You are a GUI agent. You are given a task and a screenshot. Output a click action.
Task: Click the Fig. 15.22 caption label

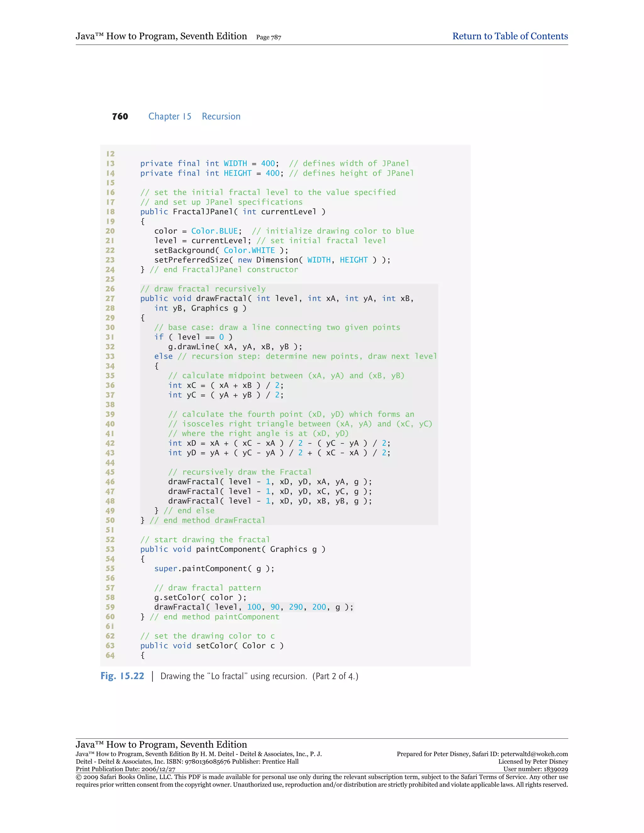122,676
